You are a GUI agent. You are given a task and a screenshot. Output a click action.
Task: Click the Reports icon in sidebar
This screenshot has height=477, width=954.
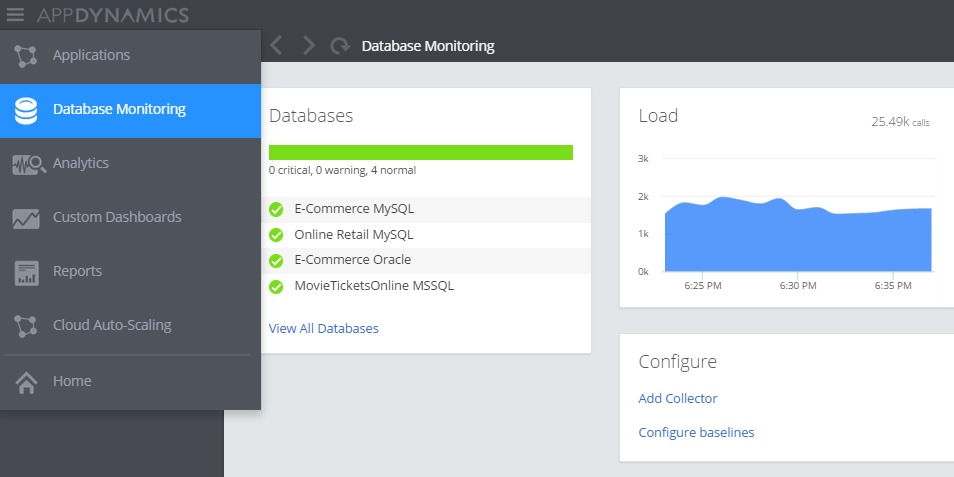click(x=26, y=272)
